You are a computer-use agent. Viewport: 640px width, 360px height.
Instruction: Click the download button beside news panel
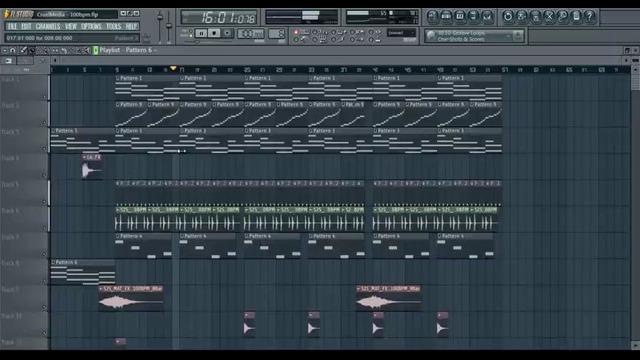coord(518,36)
